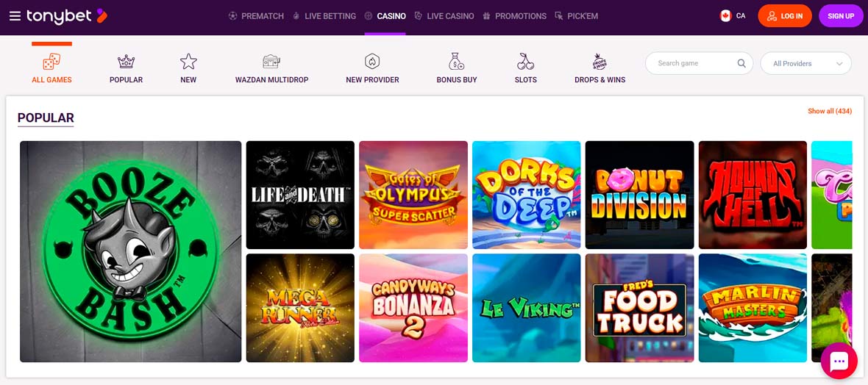Viewport: 868px width, 385px height.
Task: Focus the Search game field
Action: [x=699, y=63]
